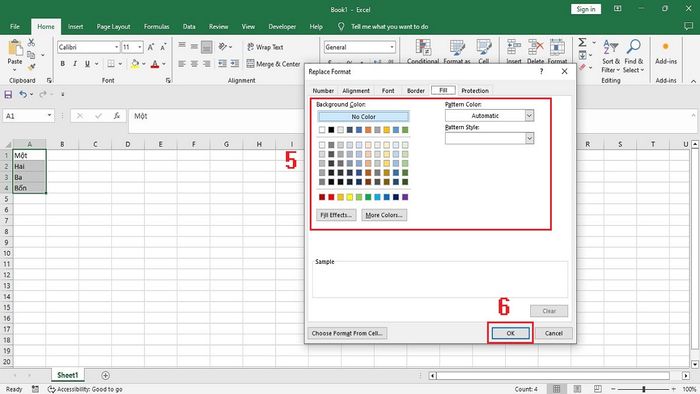The height and width of the screenshot is (394, 700).
Task: Switch to the Page Layout ribbon tab
Action: 113,27
